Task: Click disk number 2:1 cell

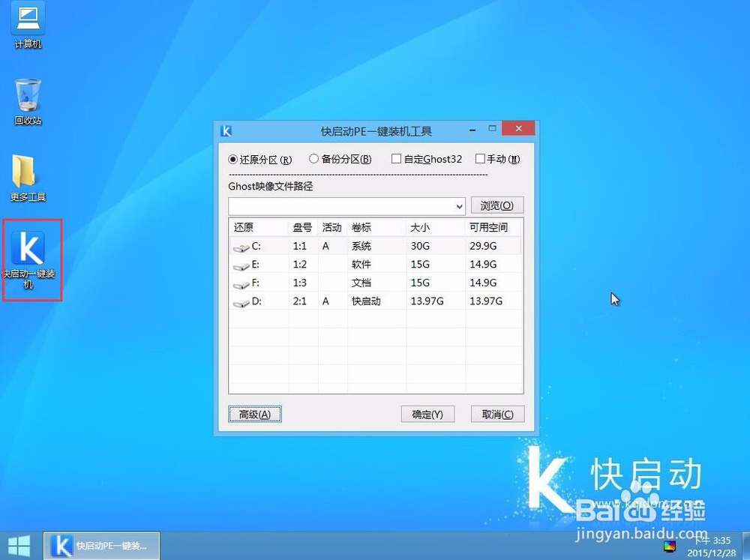Action: (299, 301)
